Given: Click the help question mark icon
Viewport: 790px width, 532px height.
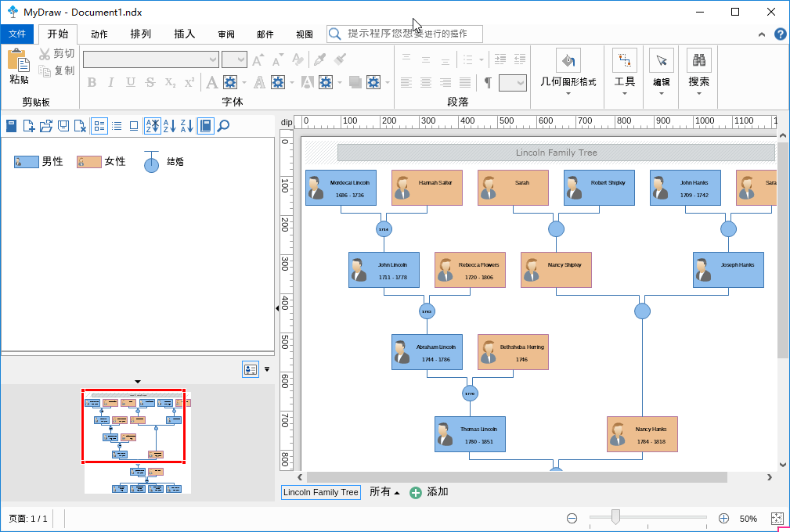Looking at the screenshot, I should (780, 34).
